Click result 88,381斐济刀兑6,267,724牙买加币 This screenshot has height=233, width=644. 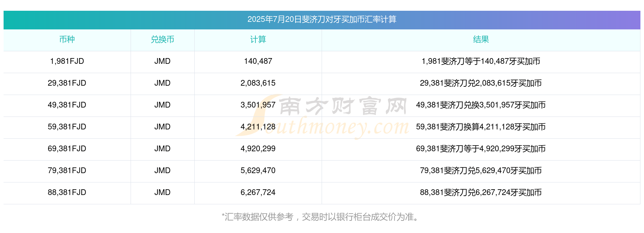tap(481, 192)
